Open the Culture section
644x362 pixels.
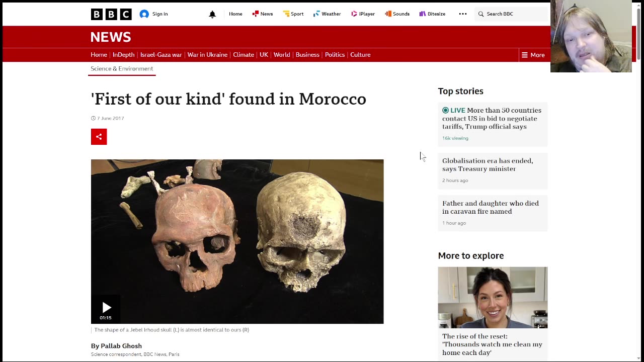[x=360, y=55]
